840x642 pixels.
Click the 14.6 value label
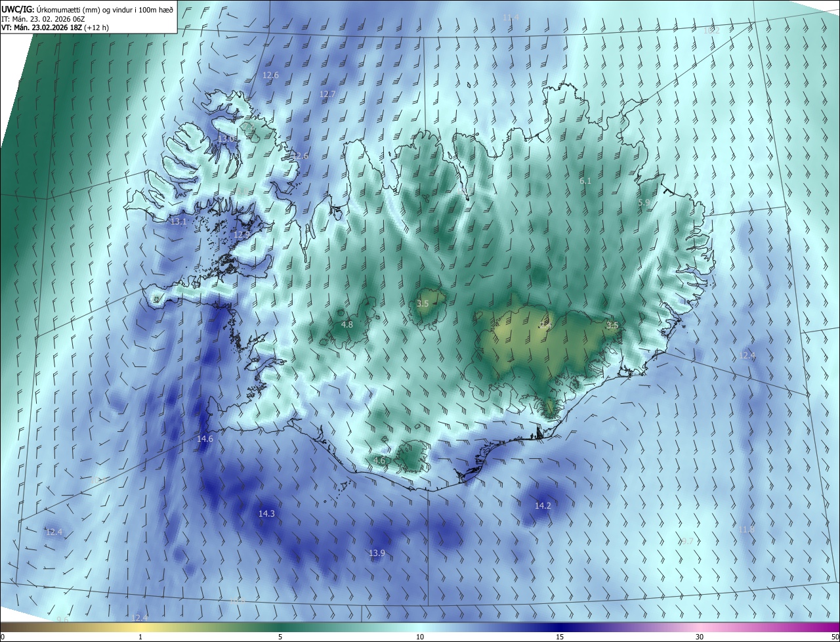(205, 439)
